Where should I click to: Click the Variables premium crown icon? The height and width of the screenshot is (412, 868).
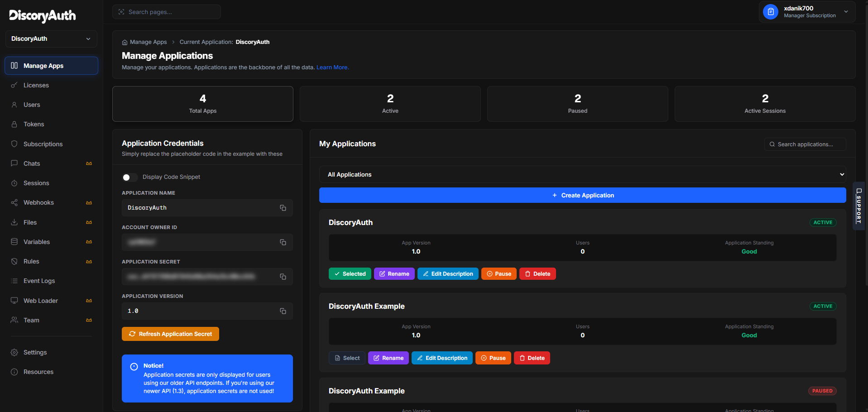pos(89,242)
